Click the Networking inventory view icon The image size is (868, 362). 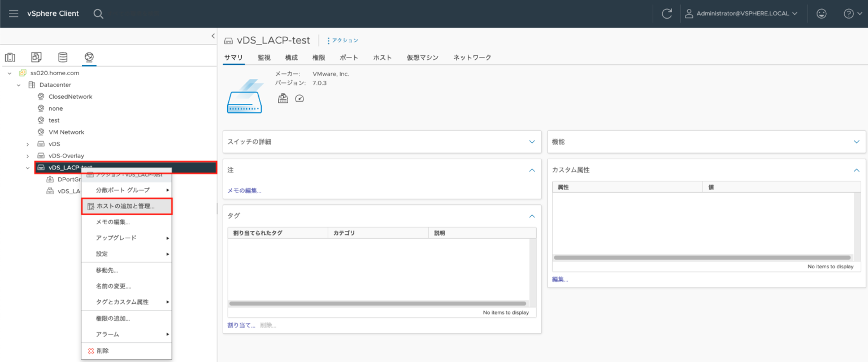88,57
